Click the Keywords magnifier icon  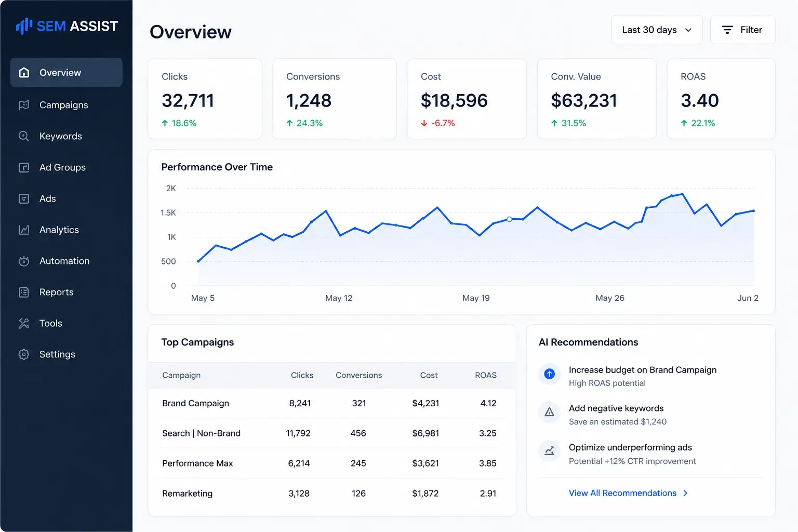click(24, 136)
